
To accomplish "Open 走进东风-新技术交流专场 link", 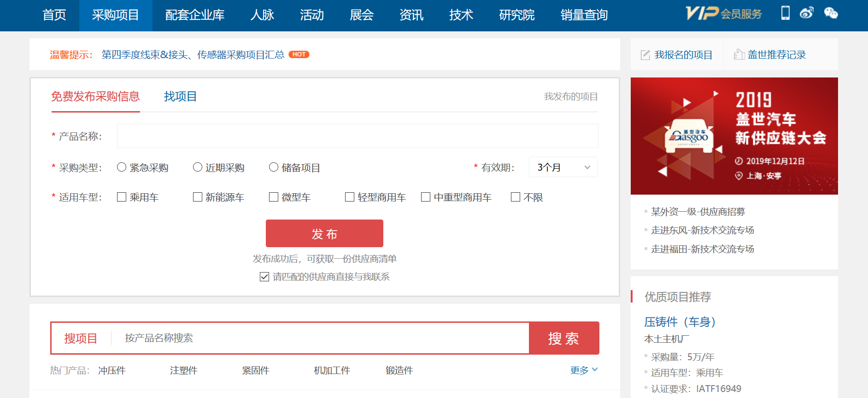I will pyautogui.click(x=703, y=230).
